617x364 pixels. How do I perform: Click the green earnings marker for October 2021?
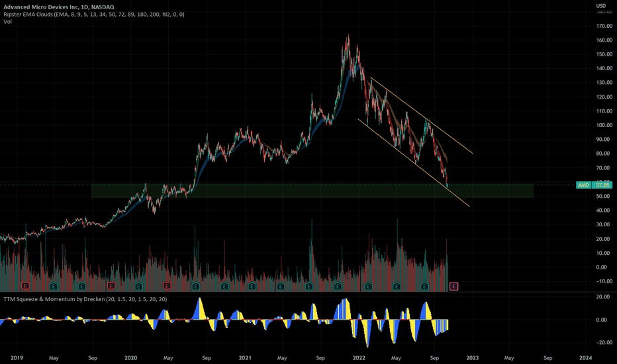(x=338, y=286)
